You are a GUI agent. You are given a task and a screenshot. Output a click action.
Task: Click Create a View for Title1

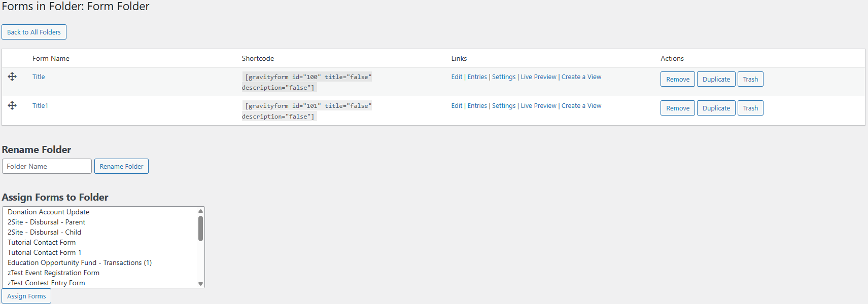[581, 106]
